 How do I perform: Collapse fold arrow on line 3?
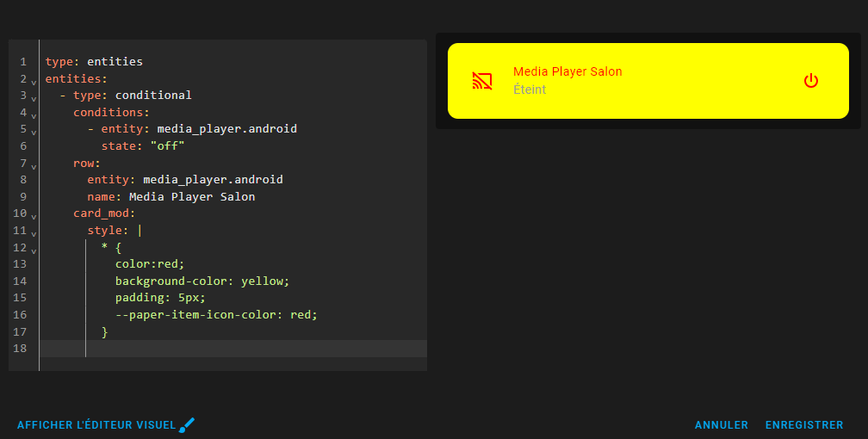(34, 99)
